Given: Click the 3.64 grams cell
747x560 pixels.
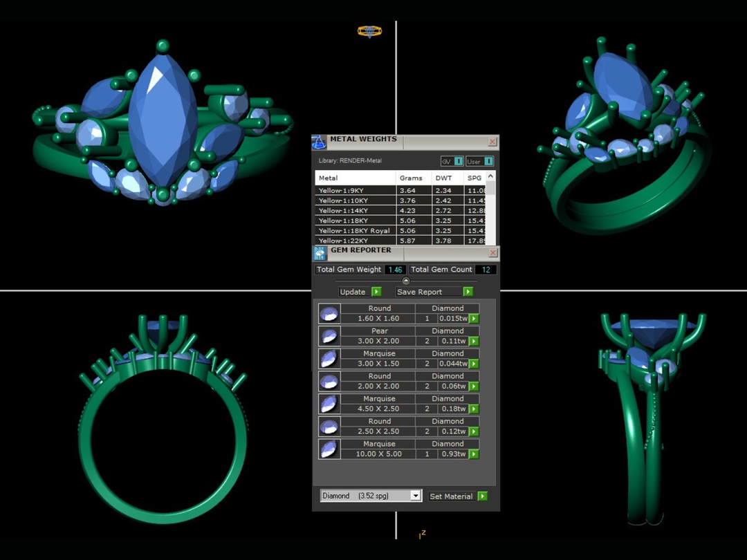Looking at the screenshot, I should tap(414, 191).
